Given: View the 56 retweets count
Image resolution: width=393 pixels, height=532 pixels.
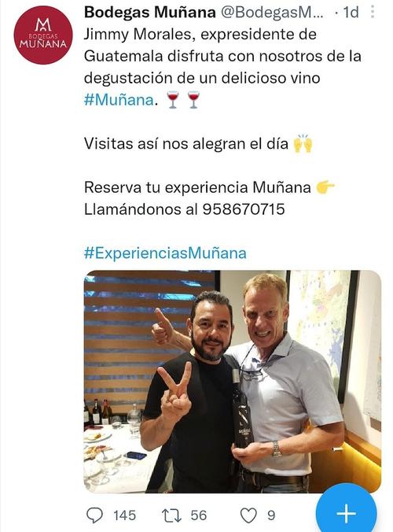Looking at the screenshot, I should (199, 515).
